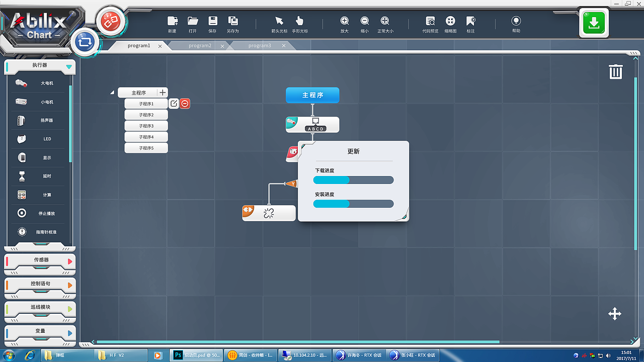The width and height of the screenshot is (644, 362).
Task: Click the 标注 annotation icon
Action: point(470,21)
